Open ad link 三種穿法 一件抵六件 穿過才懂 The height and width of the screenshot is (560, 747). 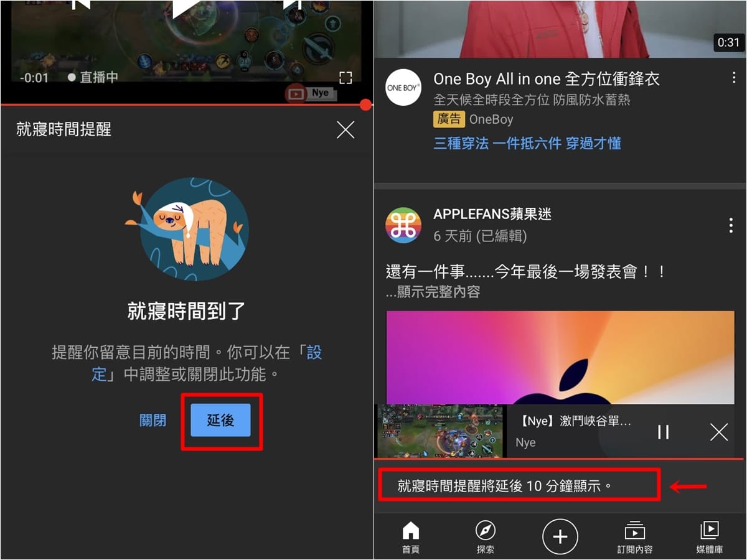click(527, 143)
